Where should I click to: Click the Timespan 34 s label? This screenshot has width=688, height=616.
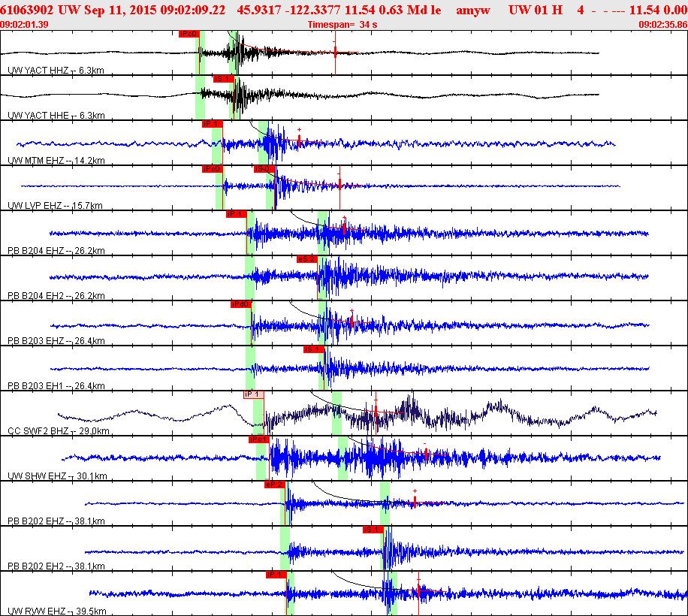pyautogui.click(x=342, y=25)
